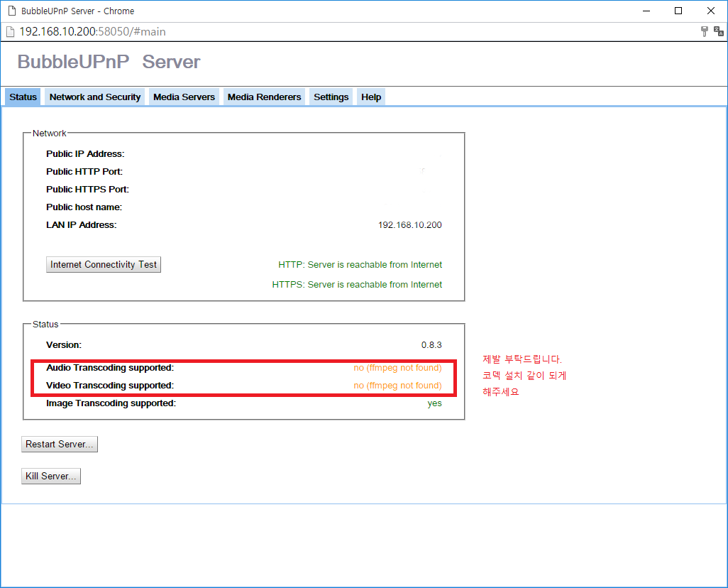This screenshot has height=588, width=728.
Task: Click the BubbleUPnP Server page heading
Action: coord(109,62)
